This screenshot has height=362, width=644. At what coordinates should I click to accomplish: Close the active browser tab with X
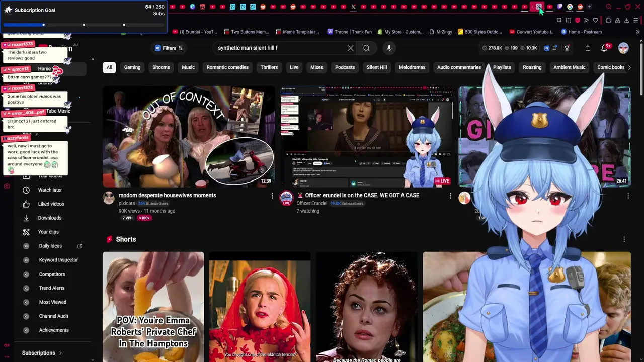[x=539, y=7]
